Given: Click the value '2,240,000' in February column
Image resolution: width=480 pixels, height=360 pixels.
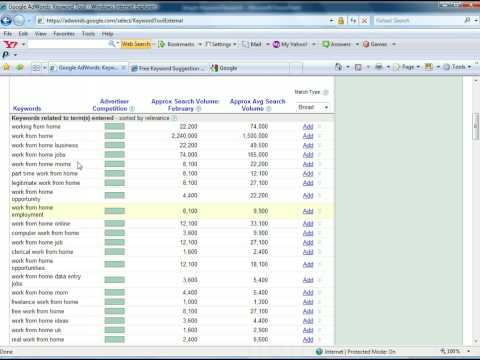Looking at the screenshot, I should point(184,136).
